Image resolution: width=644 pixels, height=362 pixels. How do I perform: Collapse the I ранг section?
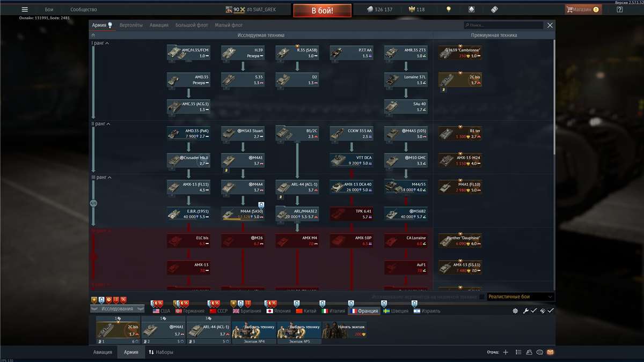(100, 43)
